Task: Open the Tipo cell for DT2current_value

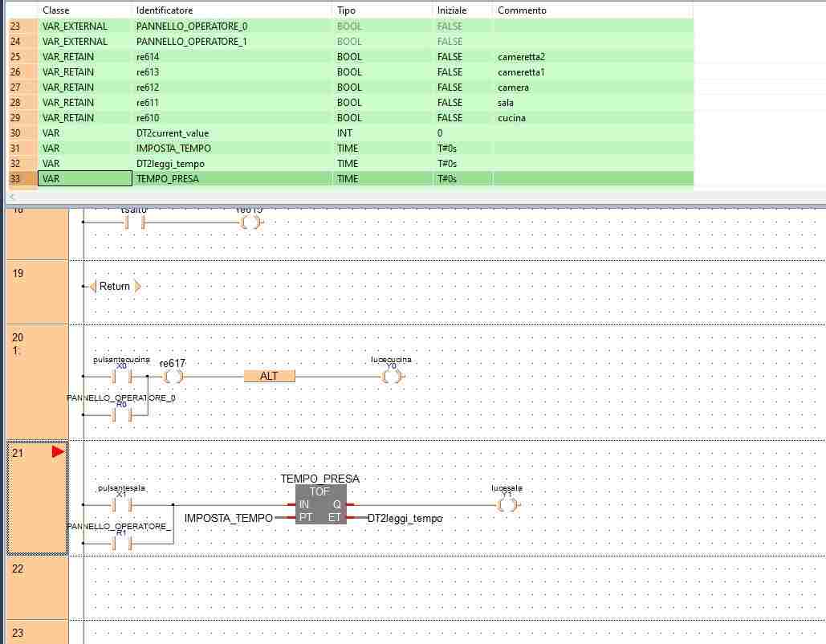Action: [x=381, y=133]
